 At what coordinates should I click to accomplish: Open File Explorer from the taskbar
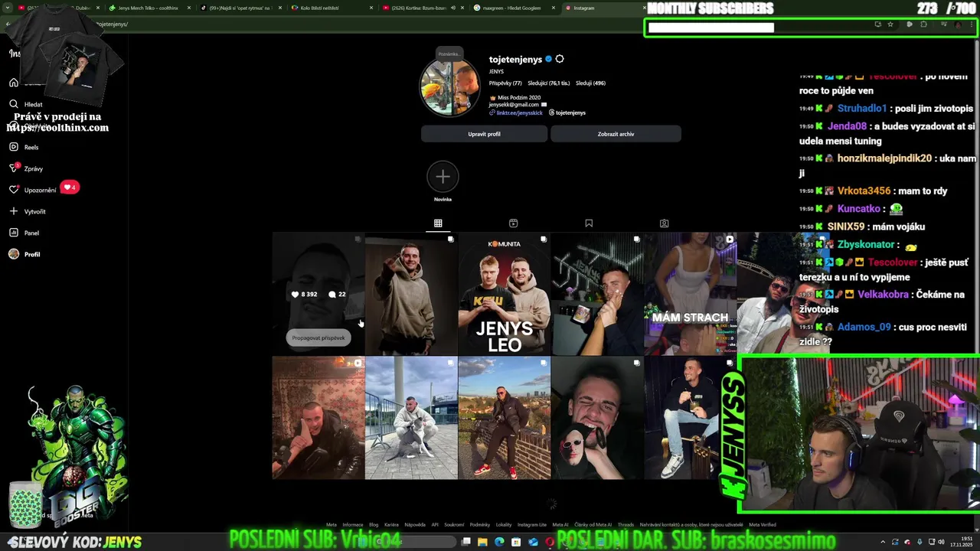pyautogui.click(x=482, y=542)
